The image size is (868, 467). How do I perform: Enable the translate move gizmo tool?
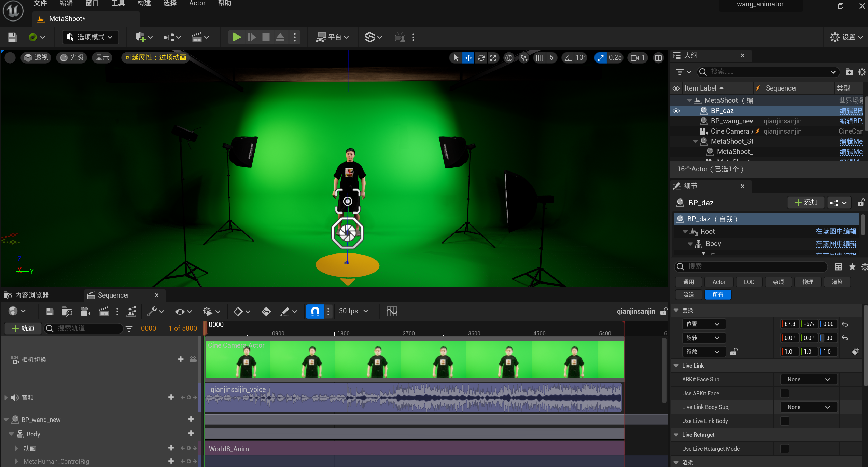(x=468, y=58)
